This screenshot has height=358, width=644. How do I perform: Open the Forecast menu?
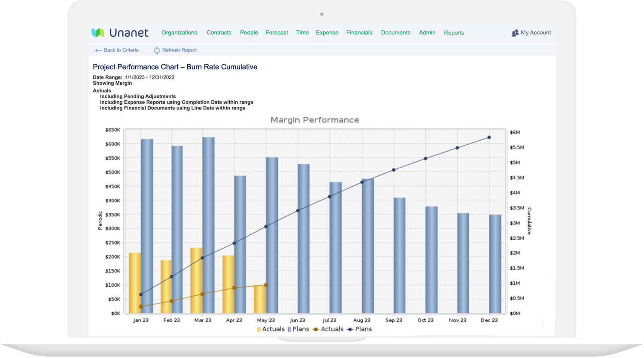(276, 33)
